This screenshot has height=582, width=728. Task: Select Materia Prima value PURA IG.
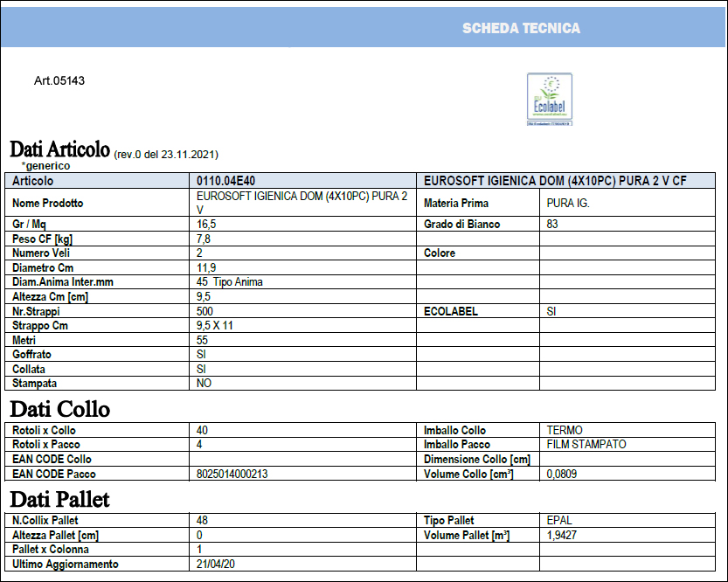coord(568,203)
